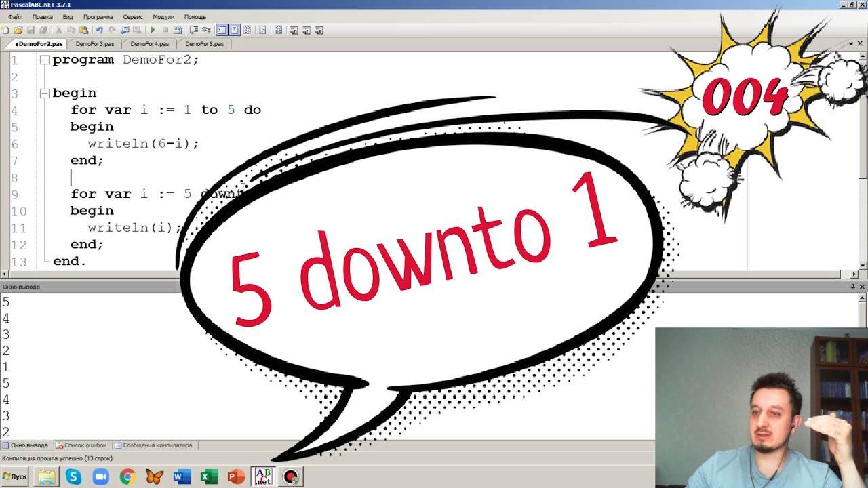Stop program execution

pyautogui.click(x=165, y=30)
